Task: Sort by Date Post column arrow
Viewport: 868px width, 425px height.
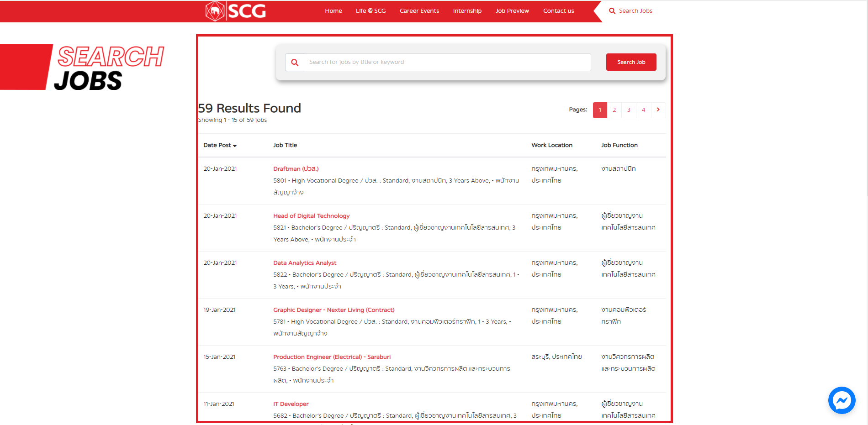Action: click(235, 146)
